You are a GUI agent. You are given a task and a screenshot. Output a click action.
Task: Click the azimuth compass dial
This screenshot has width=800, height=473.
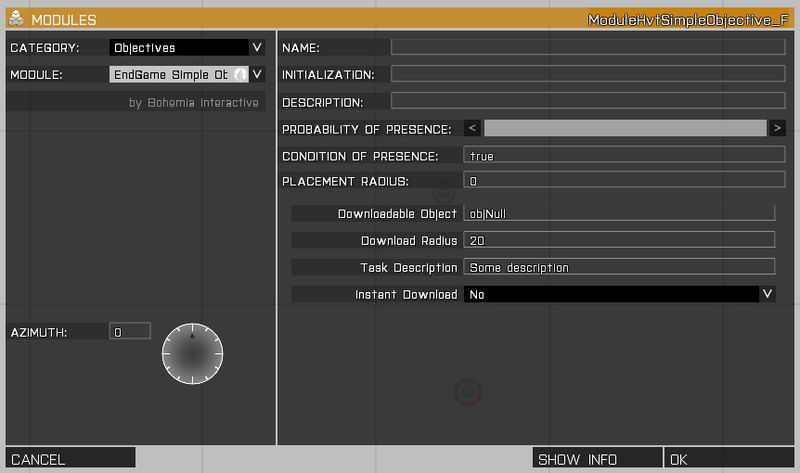point(193,353)
